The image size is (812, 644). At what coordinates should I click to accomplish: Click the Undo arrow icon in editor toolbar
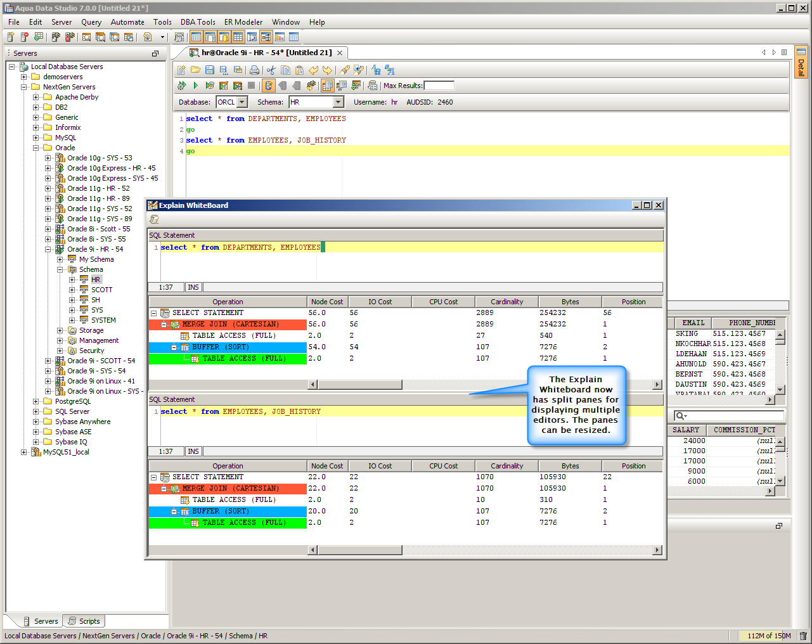313,70
